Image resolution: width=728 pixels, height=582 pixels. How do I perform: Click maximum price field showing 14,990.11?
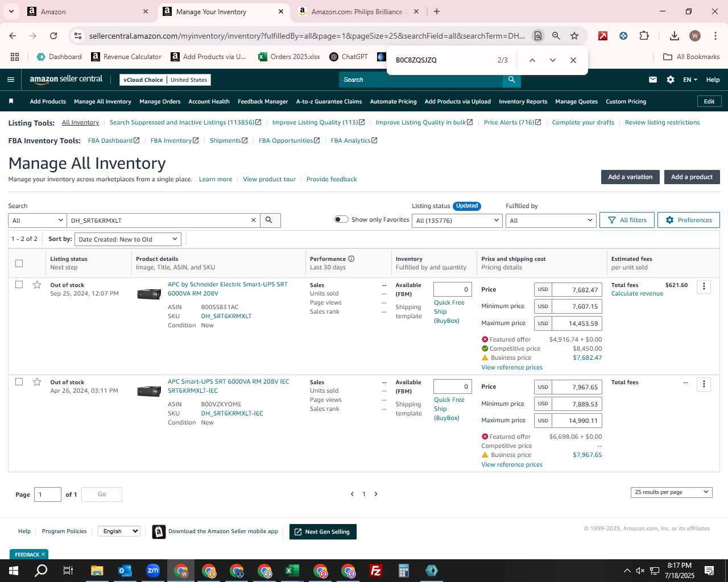[577, 421]
